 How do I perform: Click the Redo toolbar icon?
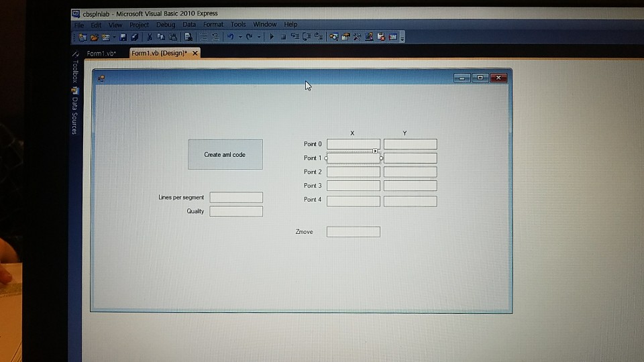coord(250,37)
